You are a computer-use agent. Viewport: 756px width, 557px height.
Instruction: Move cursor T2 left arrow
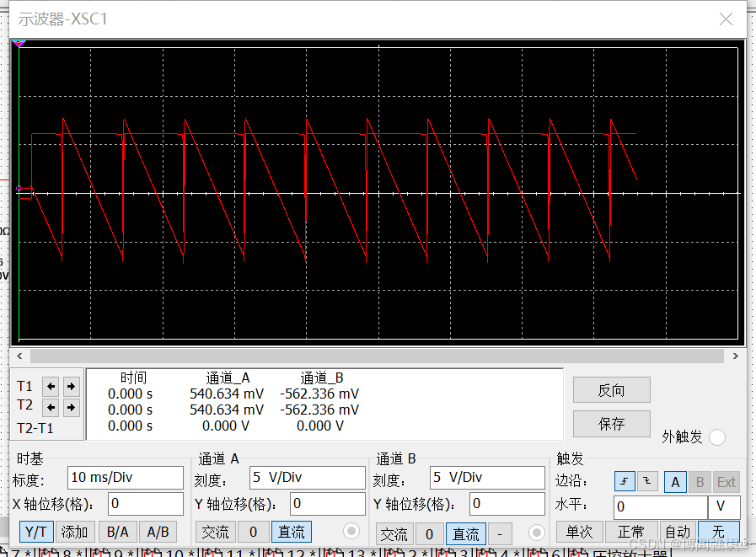[x=51, y=408]
